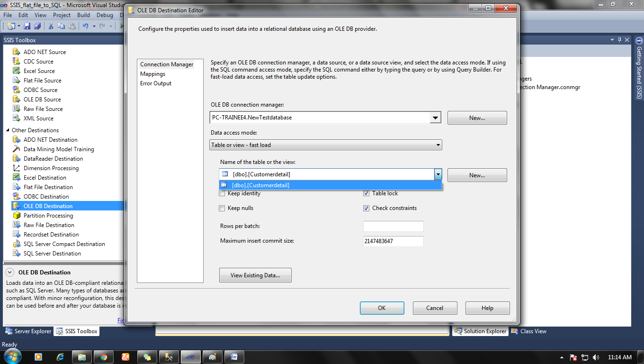
Task: Enable the Keep nulls checkbox
Action: pos(222,208)
